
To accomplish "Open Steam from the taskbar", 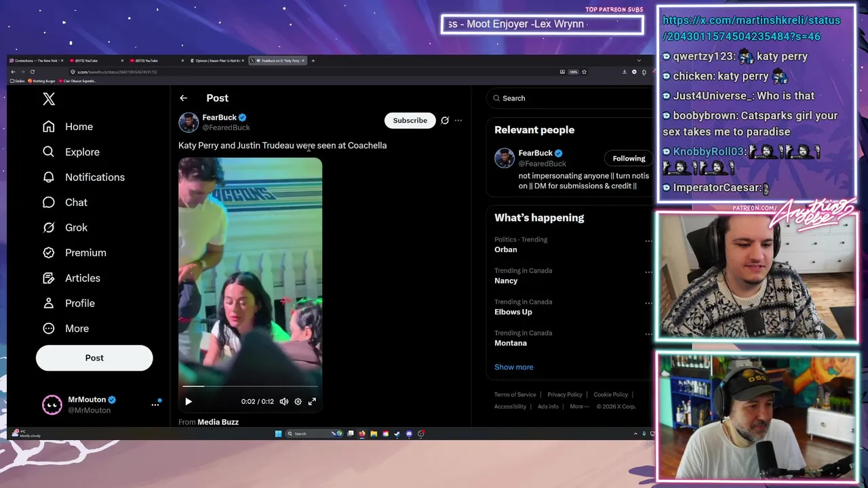I will coord(397,434).
